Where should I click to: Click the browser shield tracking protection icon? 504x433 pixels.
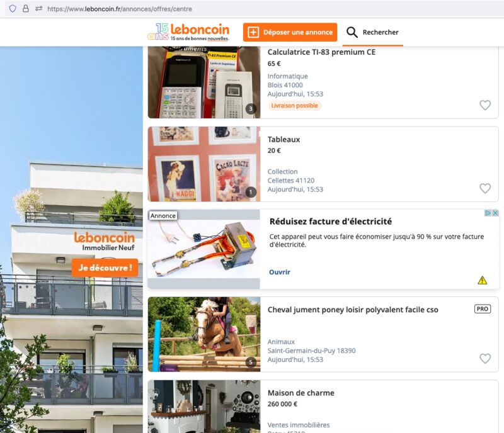point(13,9)
